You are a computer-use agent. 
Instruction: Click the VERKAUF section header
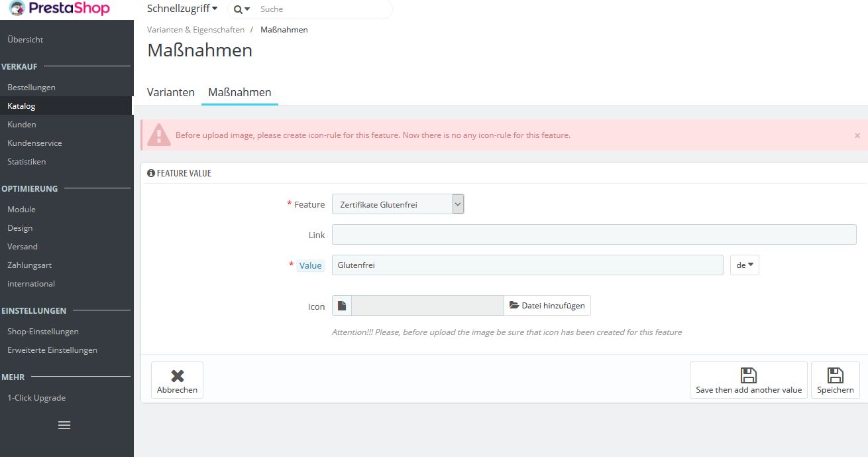[20, 66]
